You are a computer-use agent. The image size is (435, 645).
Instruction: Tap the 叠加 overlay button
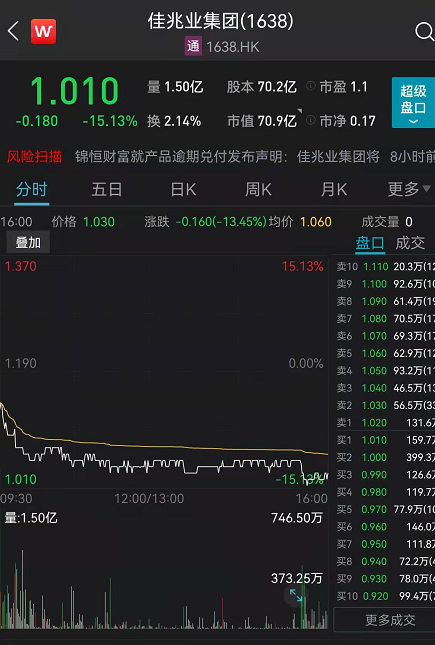(x=28, y=242)
